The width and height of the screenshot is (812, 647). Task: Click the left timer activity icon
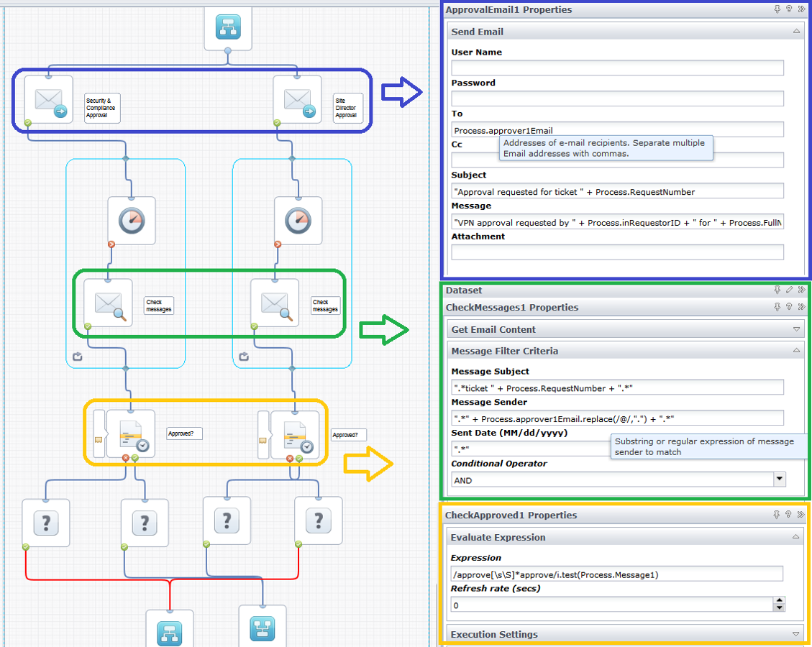click(131, 220)
